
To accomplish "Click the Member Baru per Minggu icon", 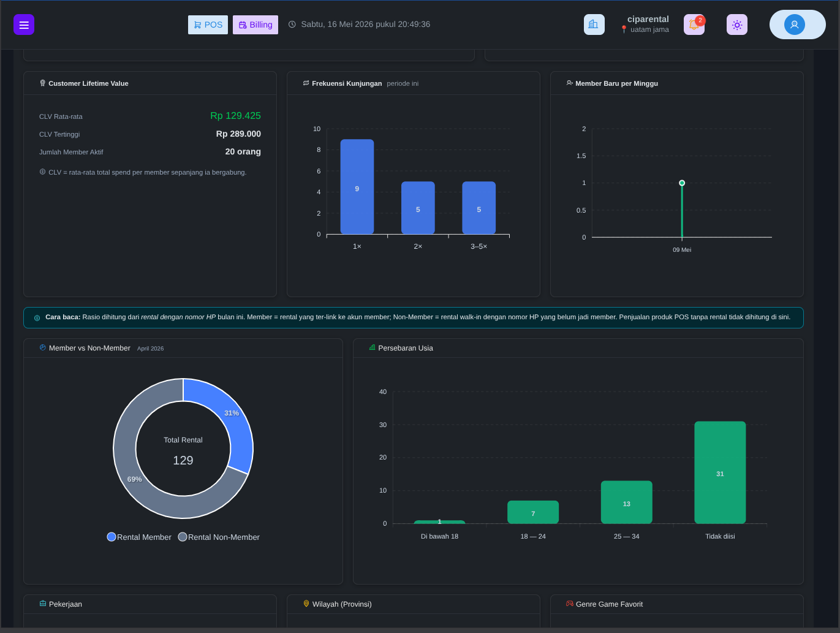I will pos(570,83).
